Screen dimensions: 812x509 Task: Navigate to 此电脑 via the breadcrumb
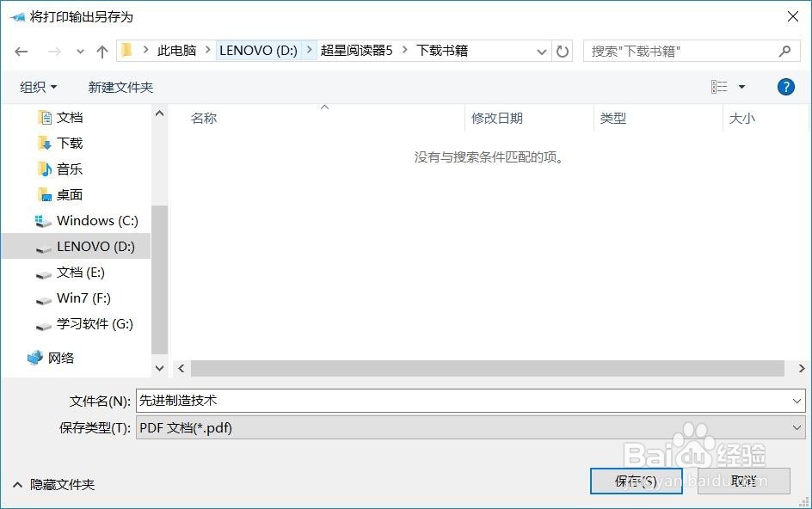pyautogui.click(x=176, y=51)
